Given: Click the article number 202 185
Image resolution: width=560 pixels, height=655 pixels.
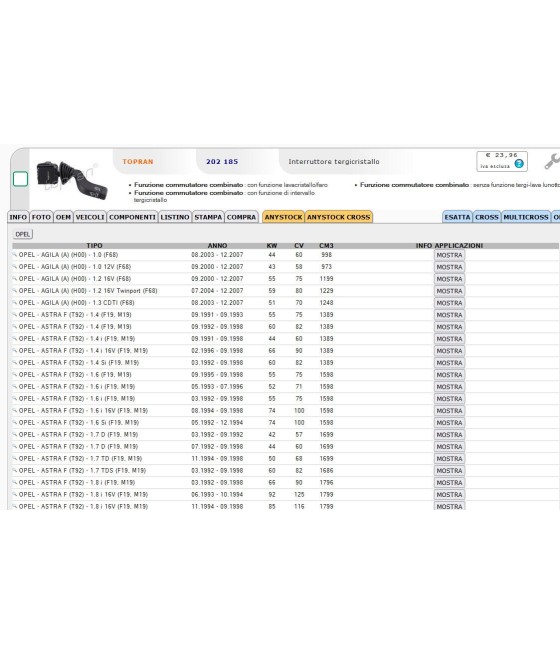Looking at the screenshot, I should pyautogui.click(x=222, y=162).
